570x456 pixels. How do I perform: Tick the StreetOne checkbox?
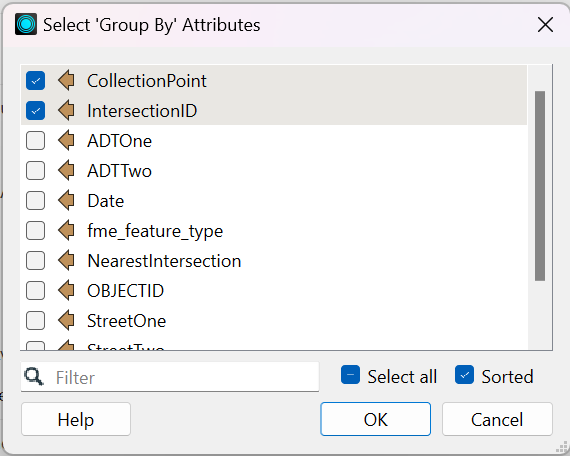(x=35, y=321)
